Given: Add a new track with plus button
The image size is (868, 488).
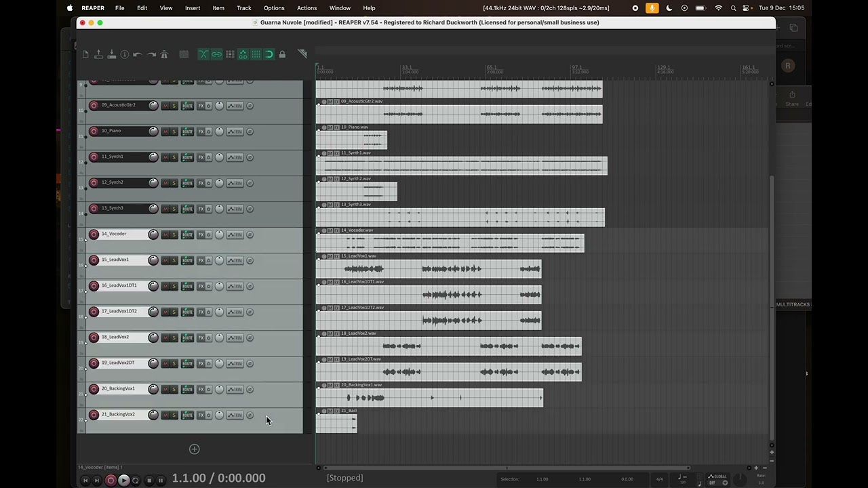Looking at the screenshot, I should click(x=195, y=449).
